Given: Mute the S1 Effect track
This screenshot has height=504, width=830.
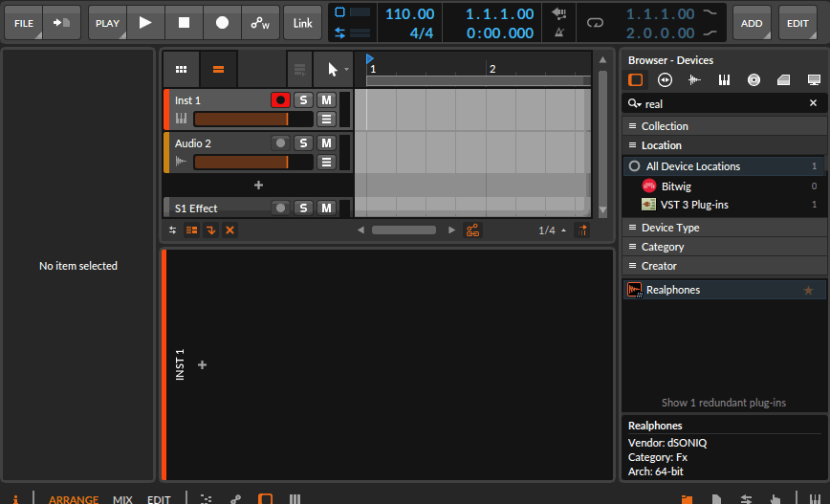Looking at the screenshot, I should click(327, 208).
